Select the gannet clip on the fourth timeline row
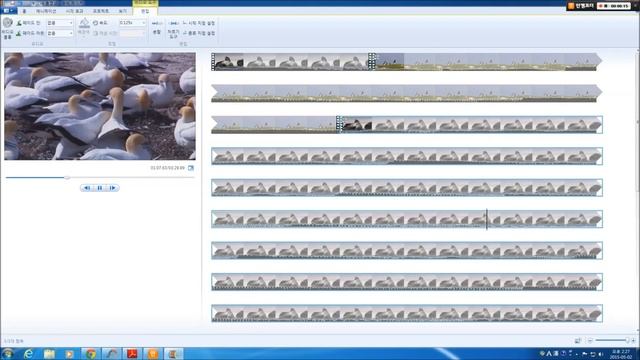 pyautogui.click(x=407, y=156)
